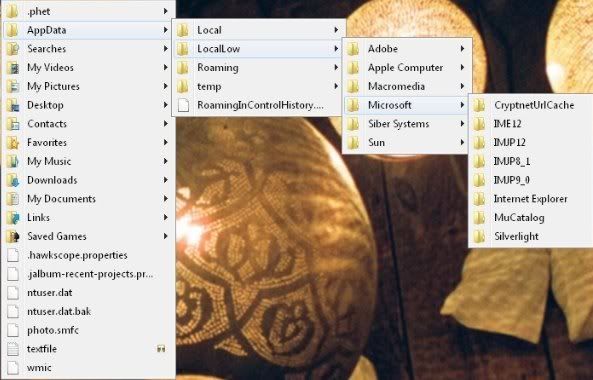593x380 pixels.
Task: Click the AppData folder icon
Action: tap(12, 30)
